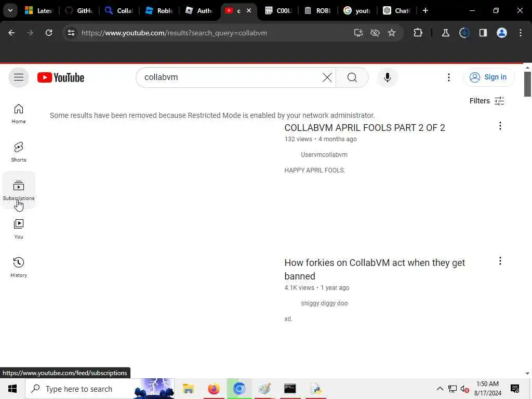Open YouTube settings three-dot menu
Image resolution: width=532 pixels, height=399 pixels.
[x=448, y=77]
